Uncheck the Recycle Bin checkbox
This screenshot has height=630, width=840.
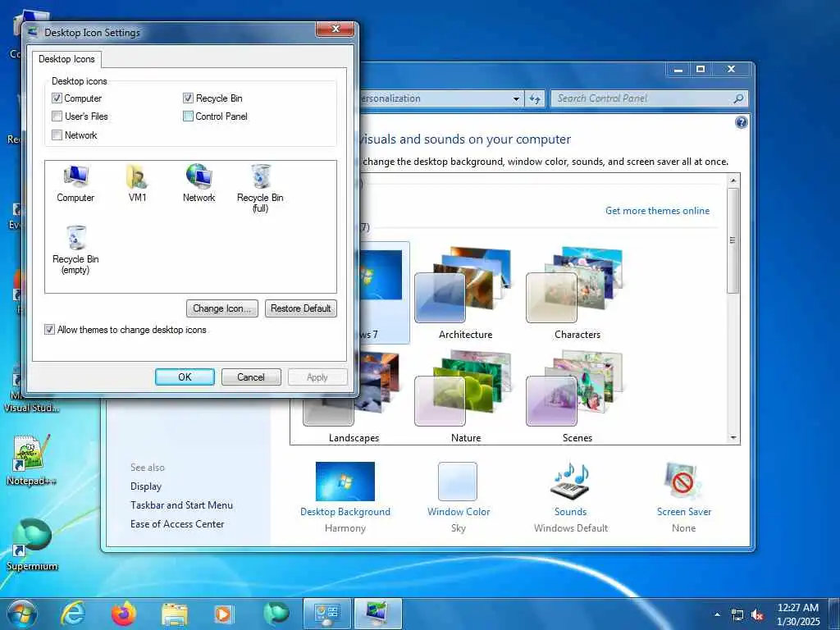188,98
